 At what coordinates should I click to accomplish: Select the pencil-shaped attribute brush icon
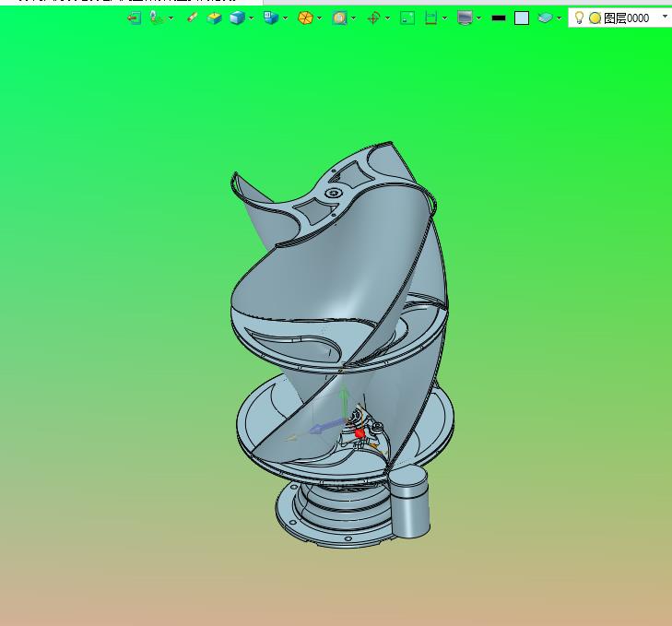pyautogui.click(x=192, y=18)
